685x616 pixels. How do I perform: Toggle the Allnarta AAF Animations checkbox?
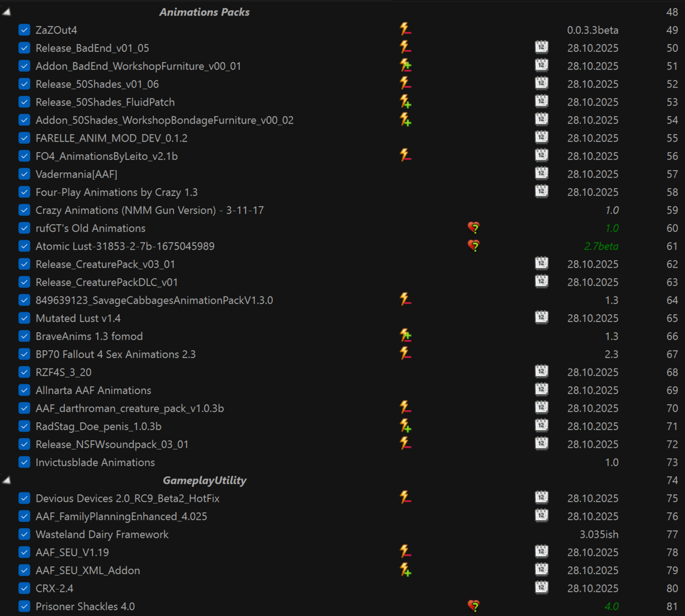click(24, 390)
